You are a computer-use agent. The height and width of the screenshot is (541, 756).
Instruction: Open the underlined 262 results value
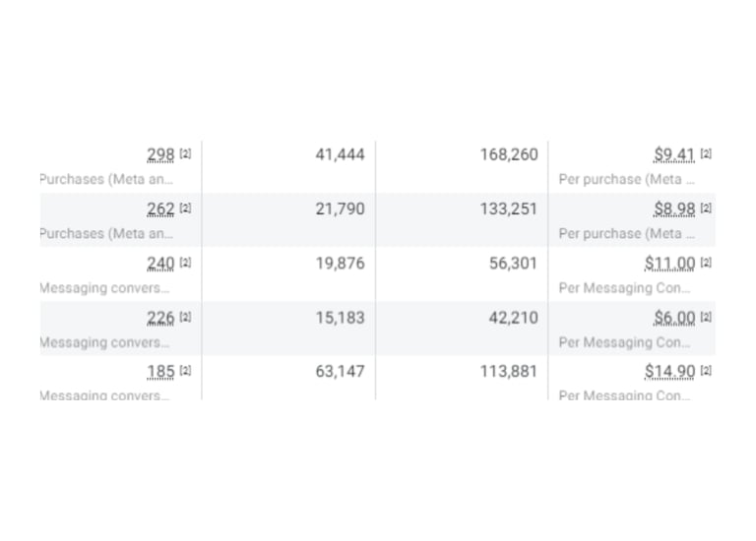tap(160, 209)
